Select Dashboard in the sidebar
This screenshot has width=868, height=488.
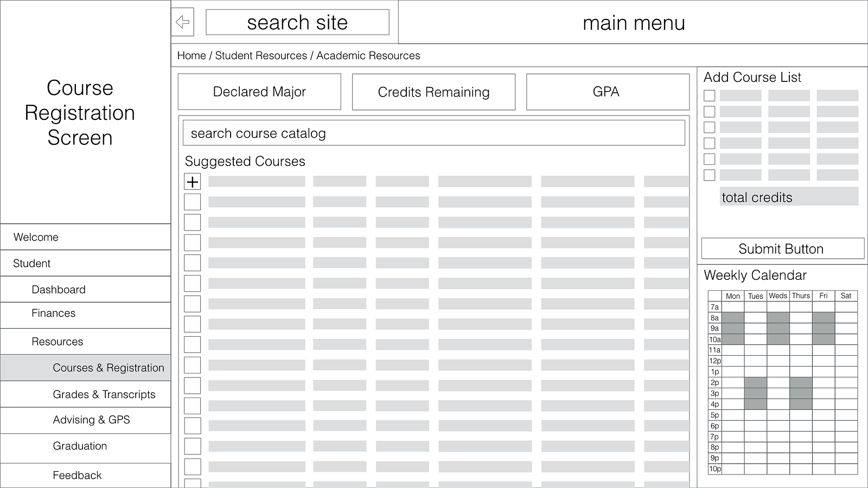tap(59, 290)
